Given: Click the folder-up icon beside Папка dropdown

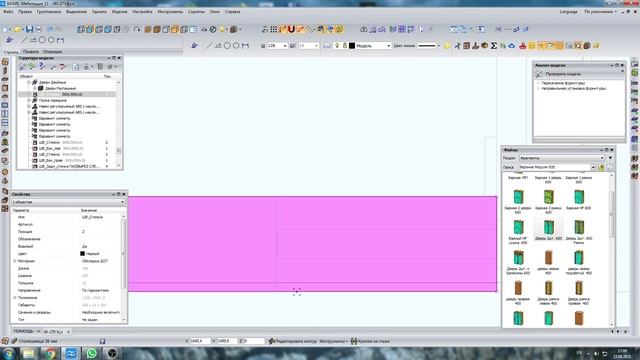Looking at the screenshot, I should point(601,167).
